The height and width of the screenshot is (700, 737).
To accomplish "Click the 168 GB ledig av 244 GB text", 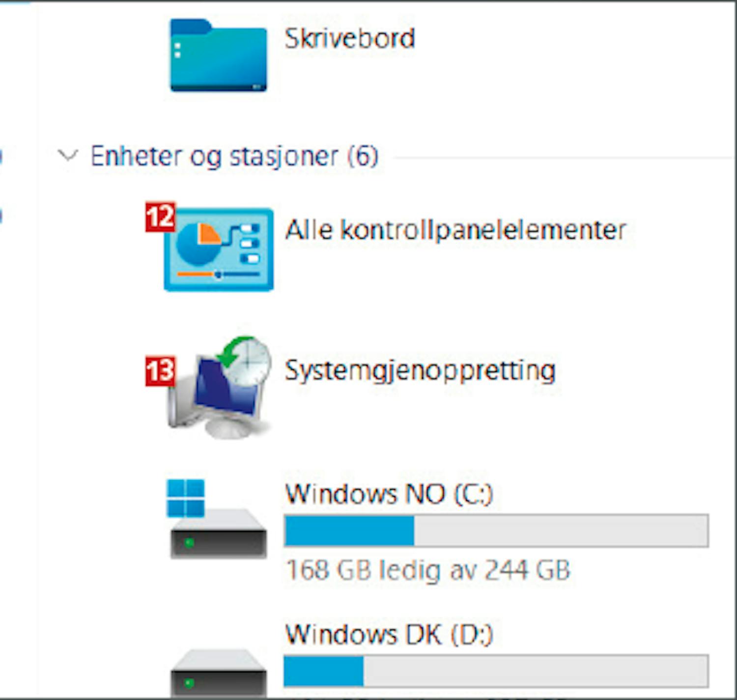I will (x=427, y=570).
